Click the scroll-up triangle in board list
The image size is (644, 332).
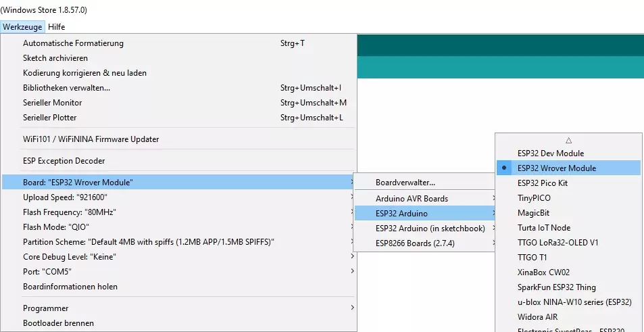coord(568,141)
